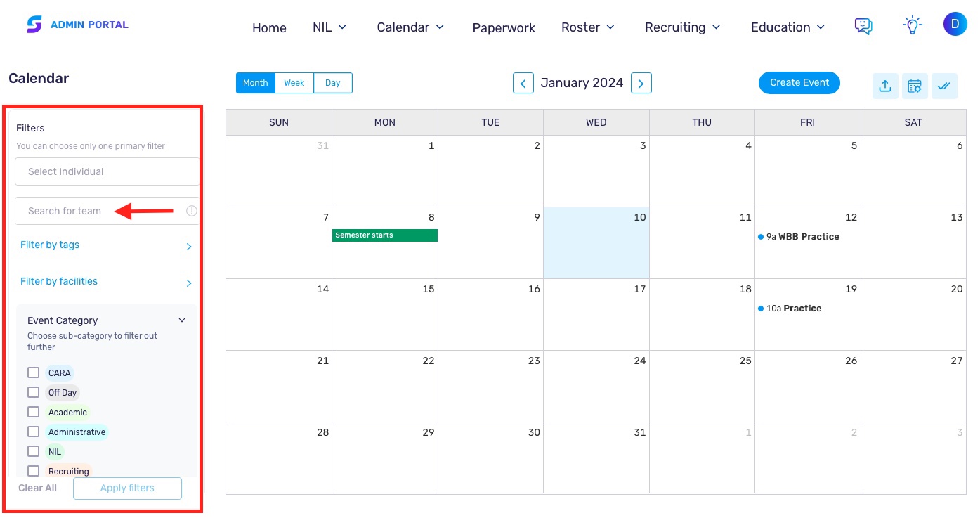Check the Recruiting category checkbox

coord(33,471)
